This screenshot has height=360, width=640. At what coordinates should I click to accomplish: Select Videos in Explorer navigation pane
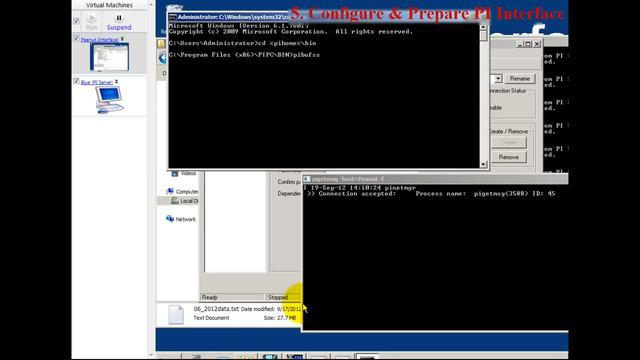click(x=188, y=173)
